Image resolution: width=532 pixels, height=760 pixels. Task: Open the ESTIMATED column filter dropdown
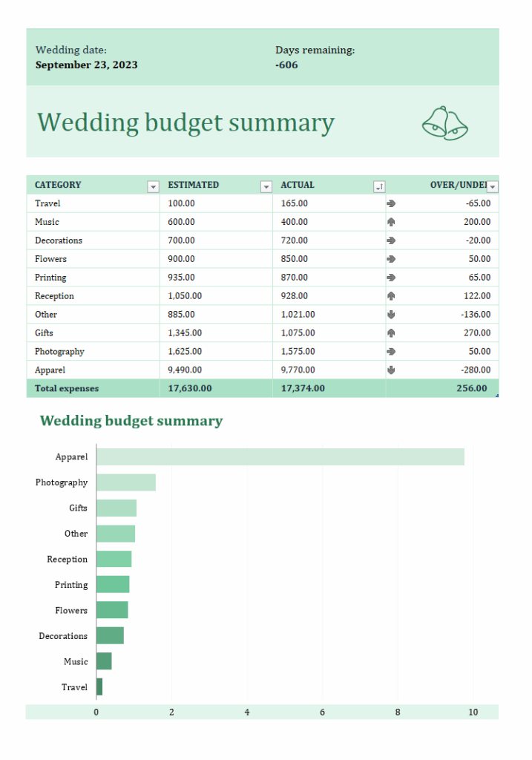[266, 187]
